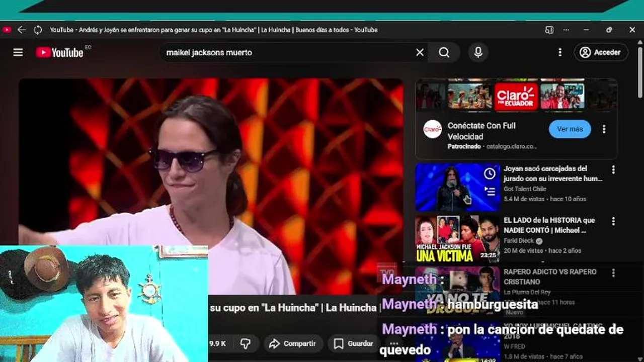Click Ver más on the Claro ad
644x362 pixels.
click(570, 129)
